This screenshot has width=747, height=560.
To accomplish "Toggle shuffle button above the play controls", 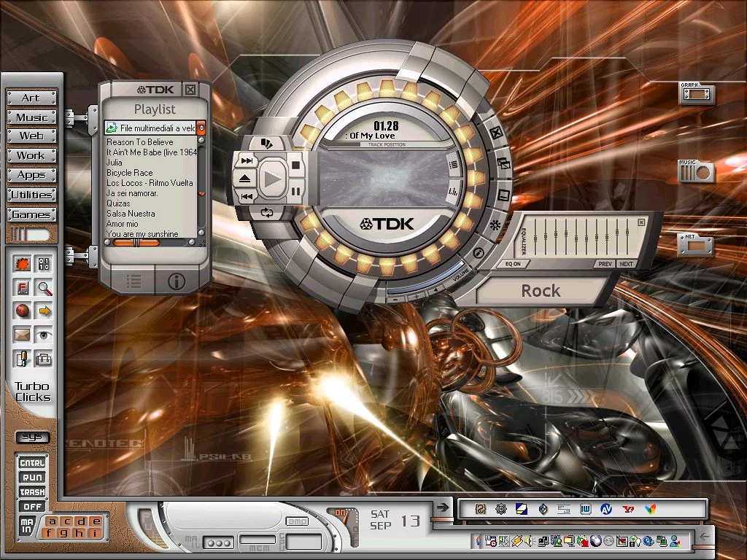I will pyautogui.click(x=267, y=144).
